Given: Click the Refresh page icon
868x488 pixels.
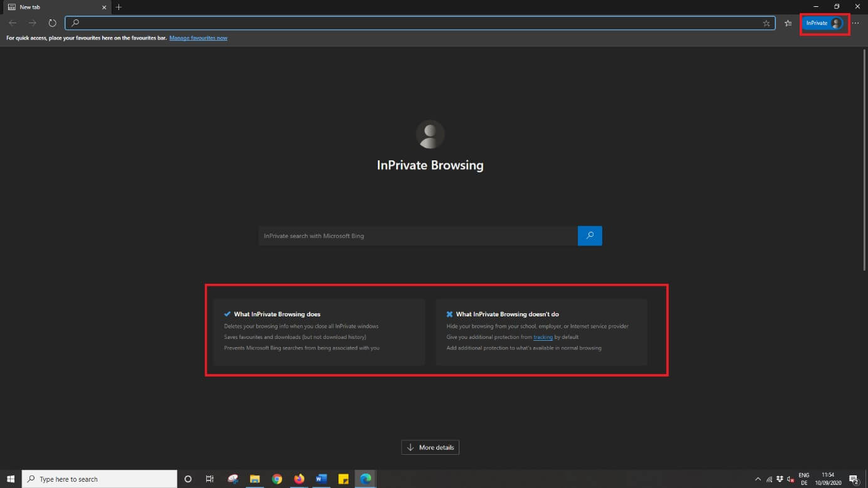Looking at the screenshot, I should pos(53,23).
